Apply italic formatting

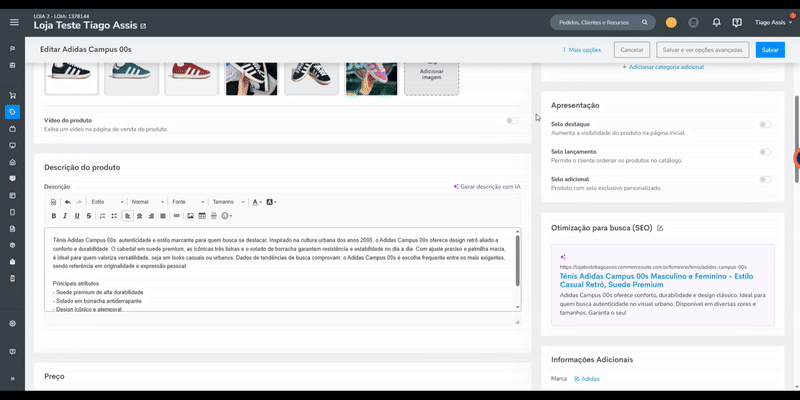(65, 216)
